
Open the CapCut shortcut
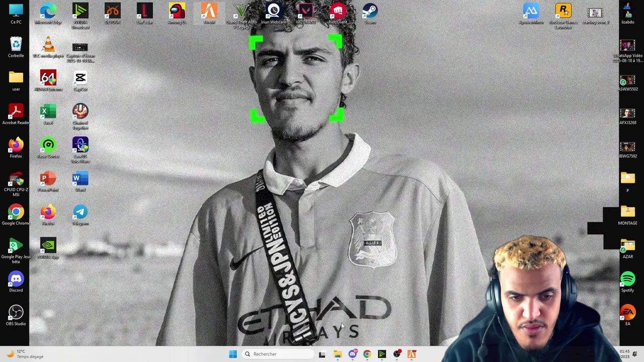click(x=80, y=80)
